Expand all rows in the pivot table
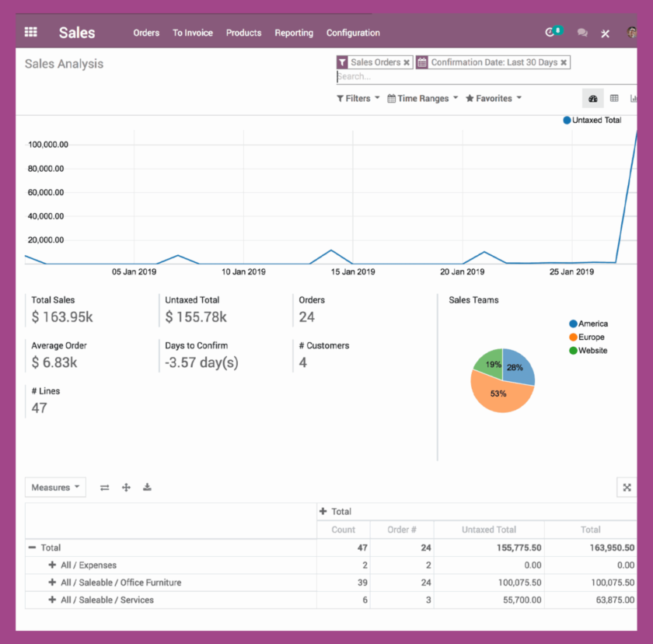653x644 pixels. [126, 487]
